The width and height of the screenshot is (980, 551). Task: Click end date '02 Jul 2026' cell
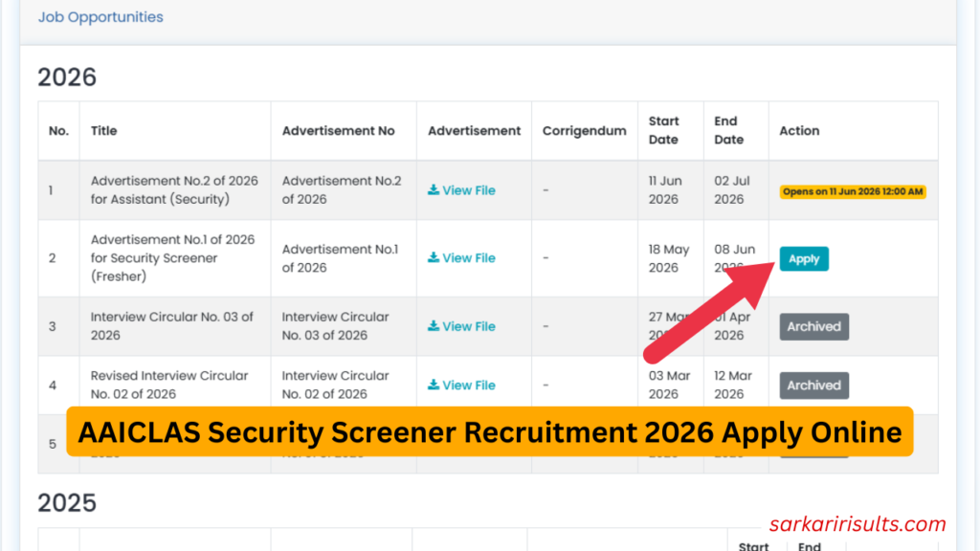coord(732,190)
